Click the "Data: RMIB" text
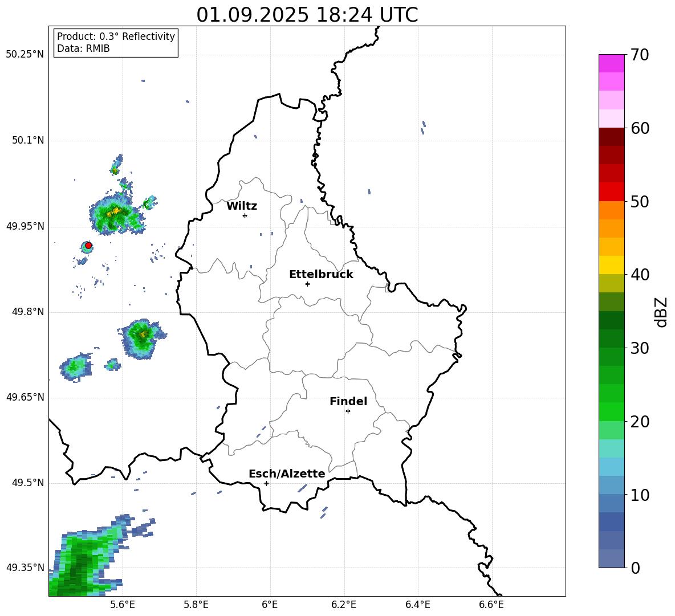 [83, 48]
